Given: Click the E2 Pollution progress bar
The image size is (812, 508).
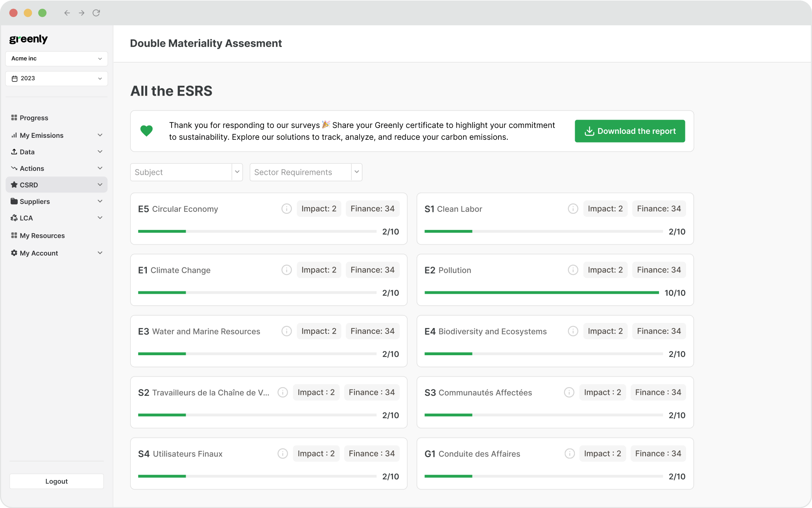Looking at the screenshot, I should click(542, 293).
